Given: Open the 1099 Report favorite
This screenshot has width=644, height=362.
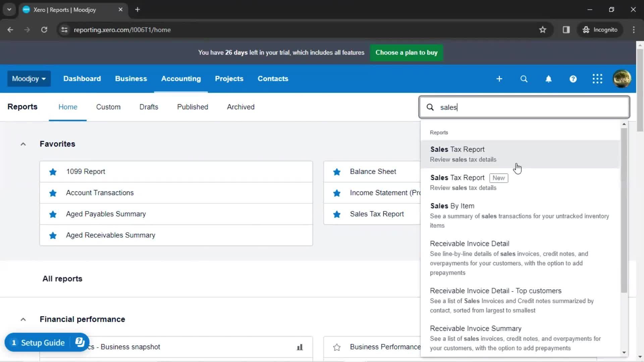Looking at the screenshot, I should point(176,172).
